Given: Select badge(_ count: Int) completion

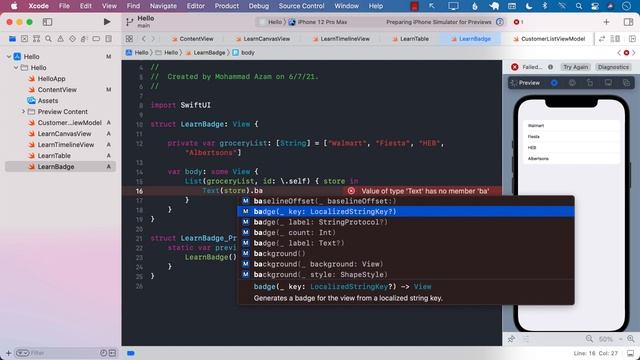Looking at the screenshot, I should 406,233.
